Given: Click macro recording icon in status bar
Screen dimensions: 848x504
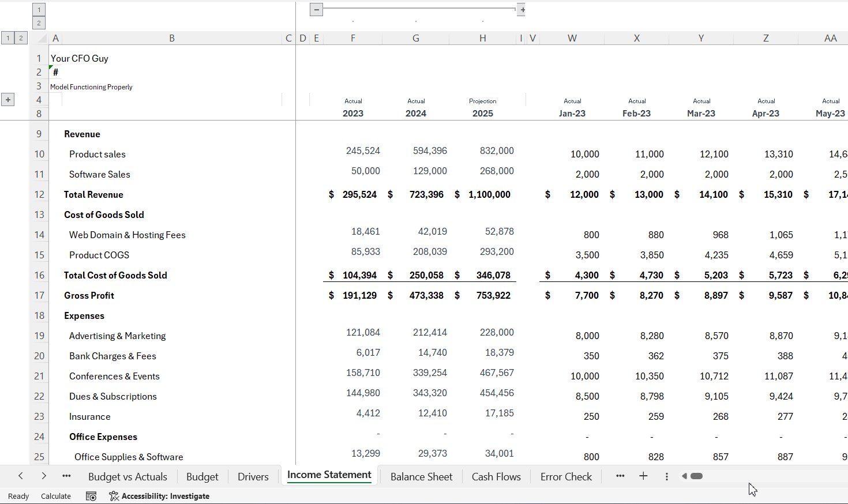Looking at the screenshot, I should 91,496.
